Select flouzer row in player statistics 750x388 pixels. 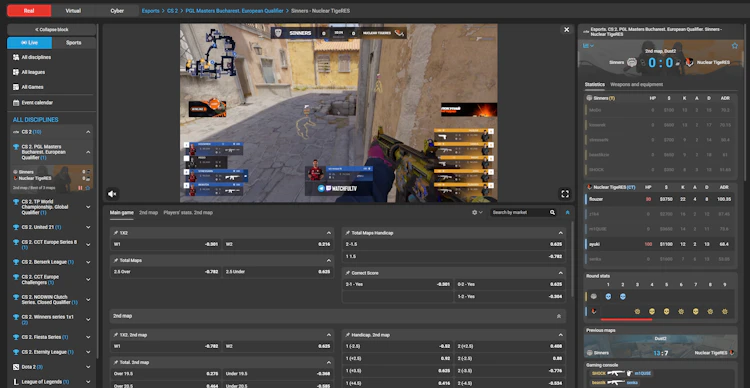coord(660,199)
